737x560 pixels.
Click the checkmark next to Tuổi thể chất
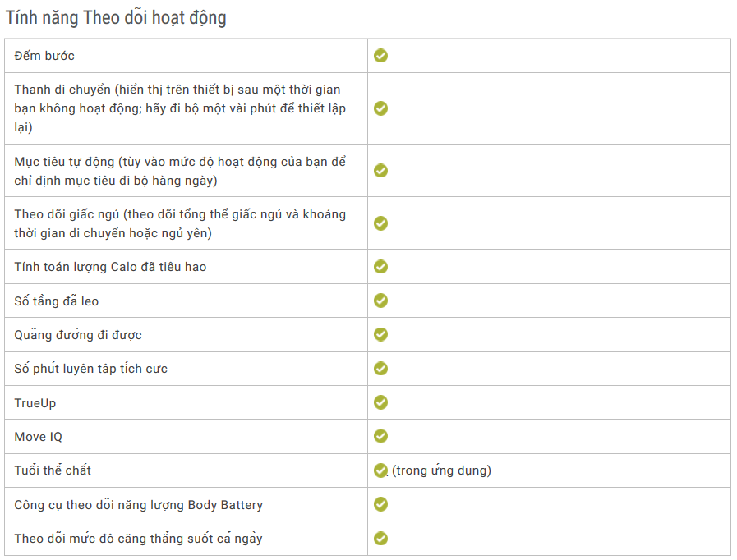(380, 470)
